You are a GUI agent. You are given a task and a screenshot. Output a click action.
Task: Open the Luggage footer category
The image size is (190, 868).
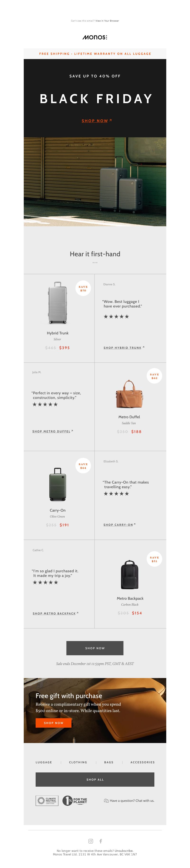[x=44, y=762]
